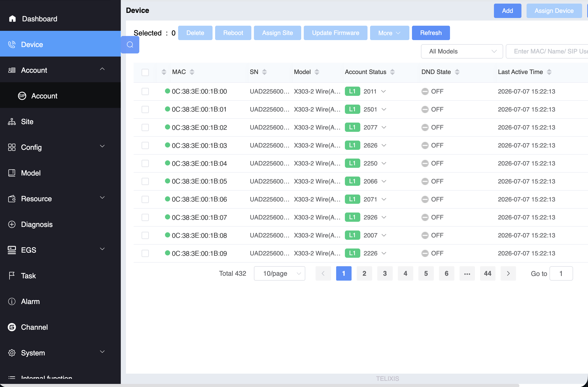Screen dimensions: 588x387
Task: Click the Config grid icon
Action: (x=12, y=147)
